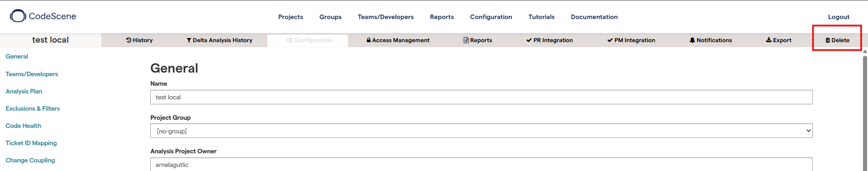Click the Delete trash icon
The width and height of the screenshot is (868, 171).
click(828, 40)
